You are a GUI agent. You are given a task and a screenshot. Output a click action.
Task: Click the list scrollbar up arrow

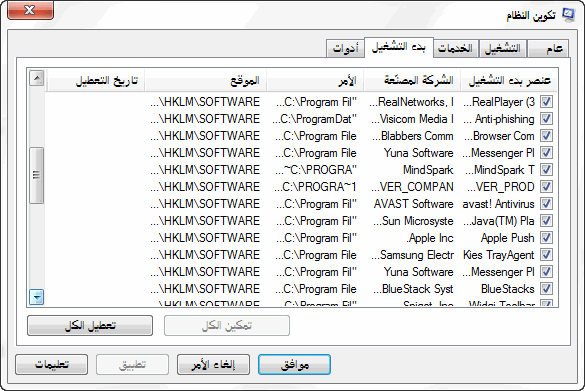coord(37,78)
